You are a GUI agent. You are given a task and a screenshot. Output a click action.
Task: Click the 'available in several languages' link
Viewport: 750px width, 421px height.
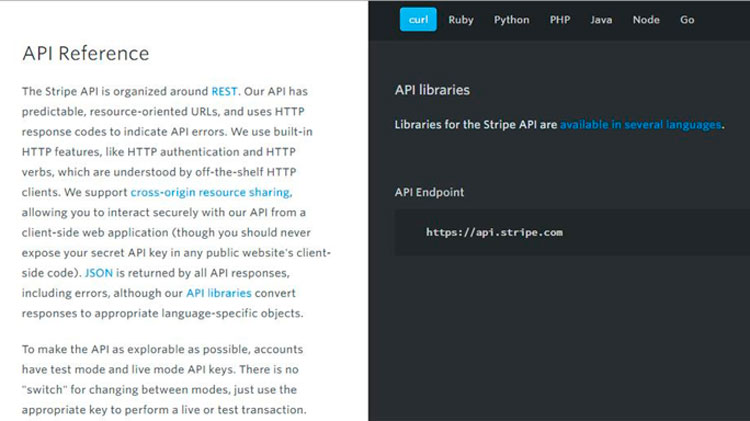(640, 125)
